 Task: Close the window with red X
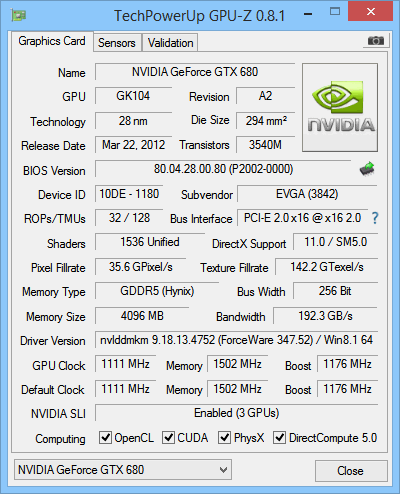371,11
